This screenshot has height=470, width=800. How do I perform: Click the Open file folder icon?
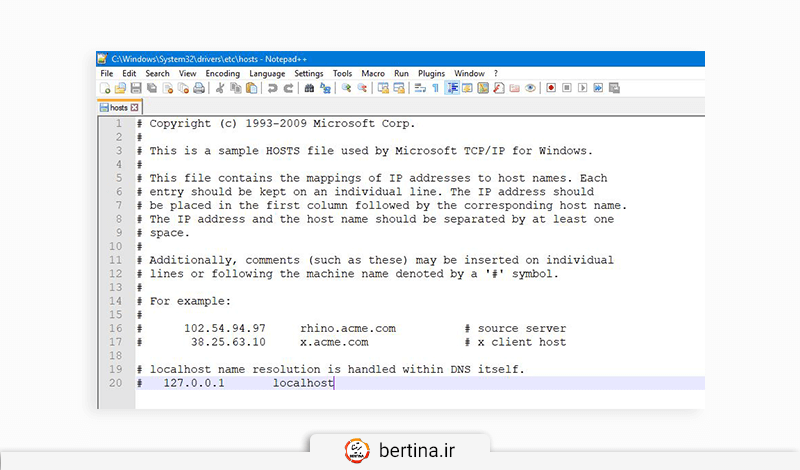pos(120,88)
